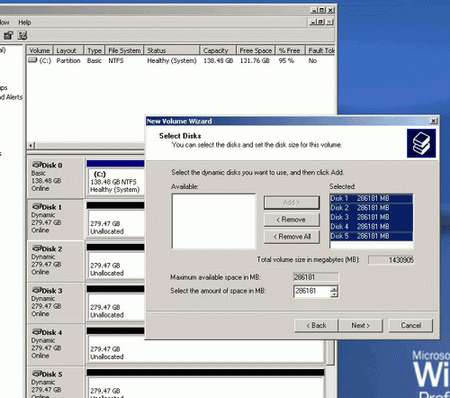Click the Disk 1 icon
Image resolution: width=450 pixels, height=398 pixels.
click(x=37, y=207)
